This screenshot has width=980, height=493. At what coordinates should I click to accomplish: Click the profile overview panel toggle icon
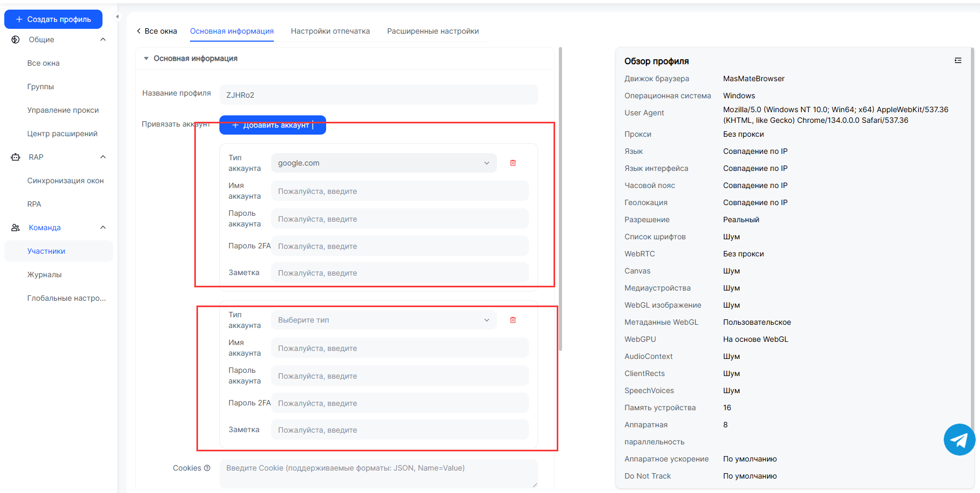pos(958,61)
